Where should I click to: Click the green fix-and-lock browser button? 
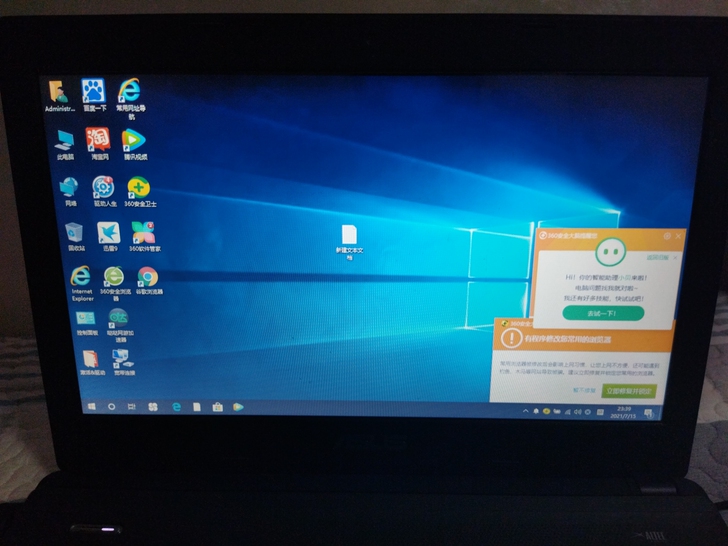click(x=630, y=390)
